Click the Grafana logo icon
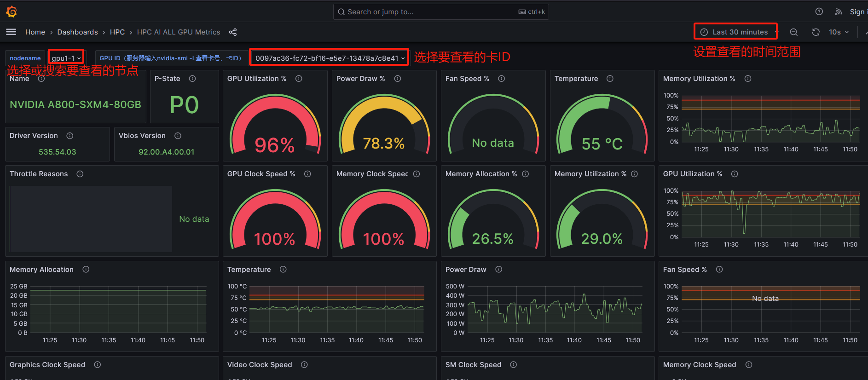868x380 pixels. pyautogui.click(x=12, y=12)
